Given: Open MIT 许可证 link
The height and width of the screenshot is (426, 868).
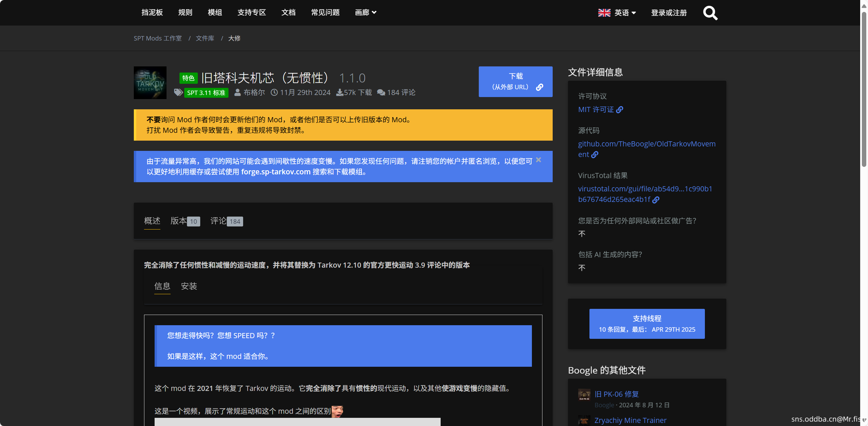Looking at the screenshot, I should point(596,110).
